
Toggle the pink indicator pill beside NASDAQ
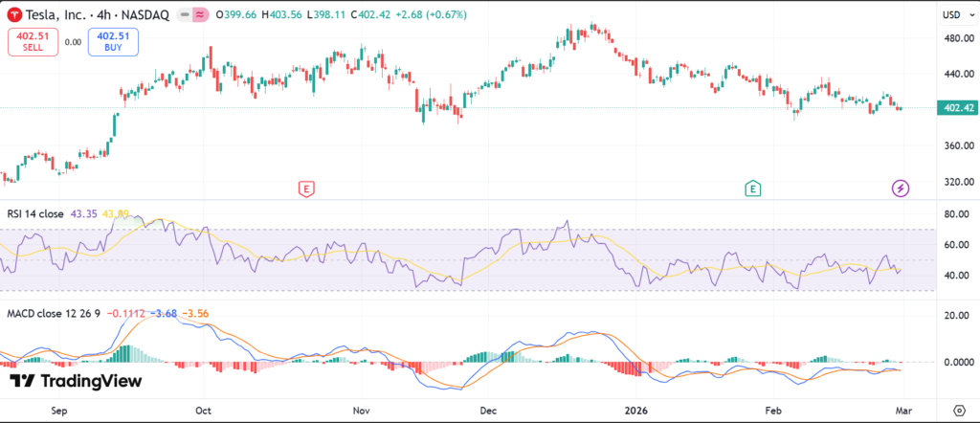(x=201, y=14)
